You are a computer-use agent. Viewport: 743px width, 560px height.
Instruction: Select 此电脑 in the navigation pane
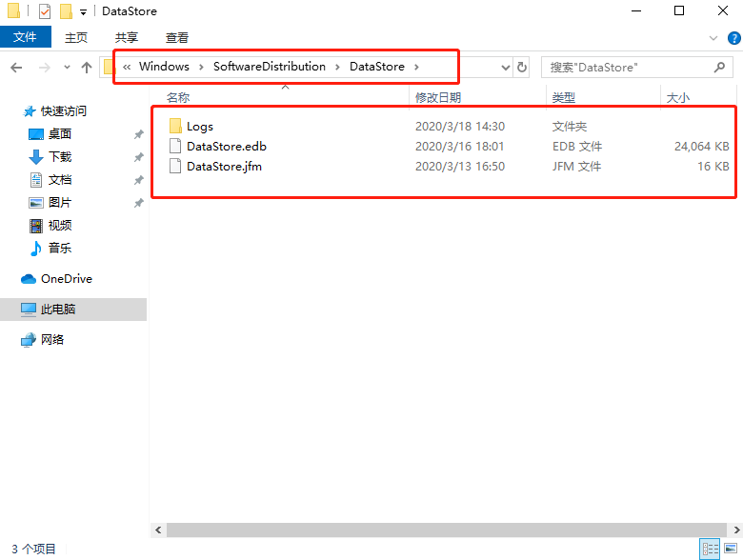pos(58,310)
